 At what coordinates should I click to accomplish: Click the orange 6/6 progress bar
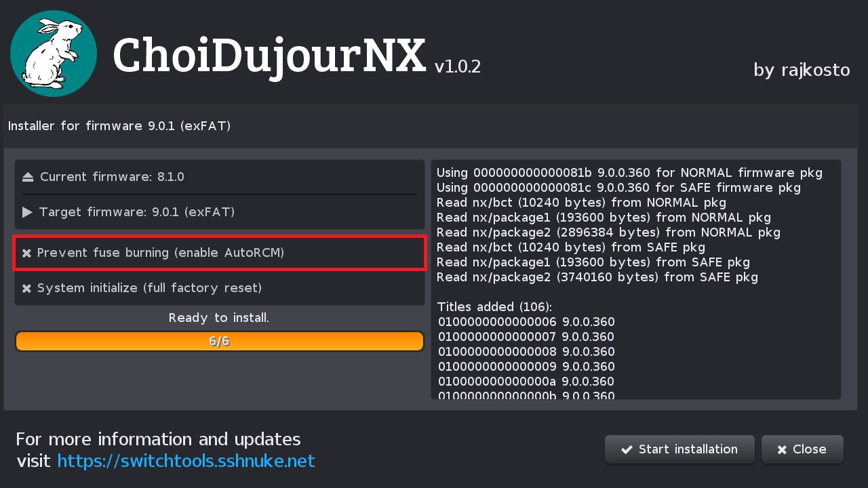coord(219,342)
